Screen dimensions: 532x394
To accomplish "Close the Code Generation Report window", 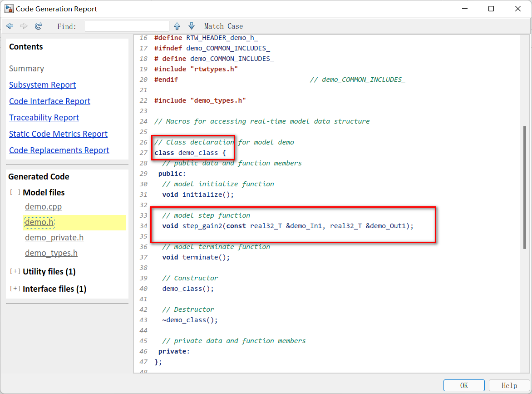I will [x=518, y=9].
